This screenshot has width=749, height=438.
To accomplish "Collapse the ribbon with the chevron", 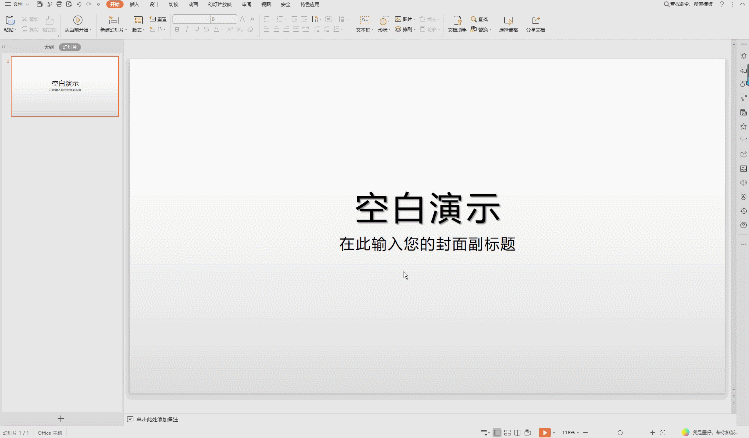I will (x=741, y=5).
